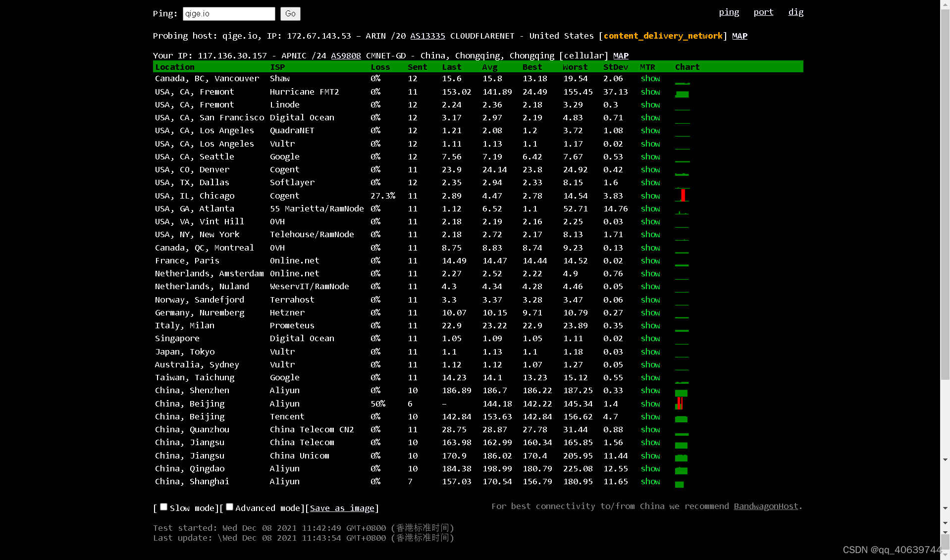Open the AS13335 link
The height and width of the screenshot is (560, 950).
tap(427, 36)
